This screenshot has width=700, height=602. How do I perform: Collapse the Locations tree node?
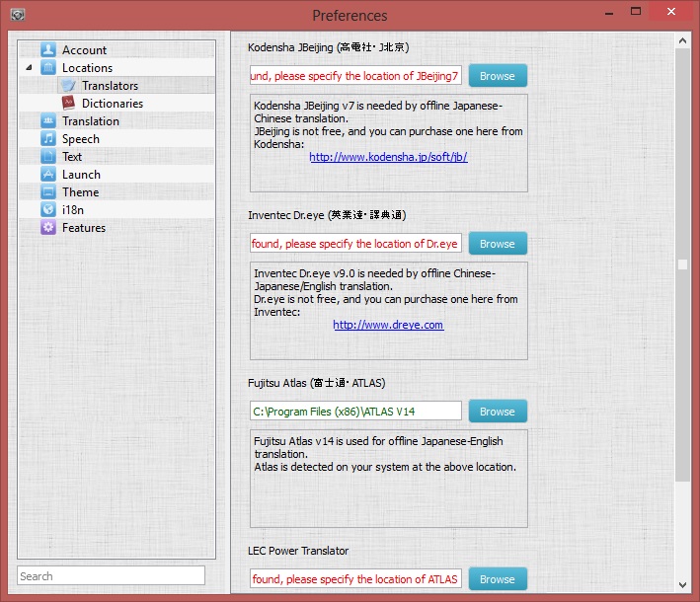(29, 68)
